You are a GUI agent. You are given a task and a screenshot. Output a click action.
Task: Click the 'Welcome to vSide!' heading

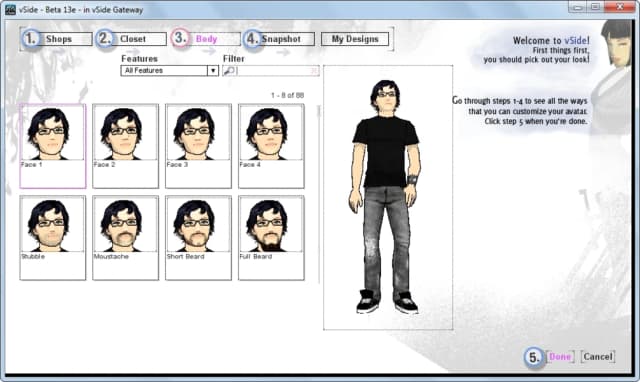click(551, 40)
